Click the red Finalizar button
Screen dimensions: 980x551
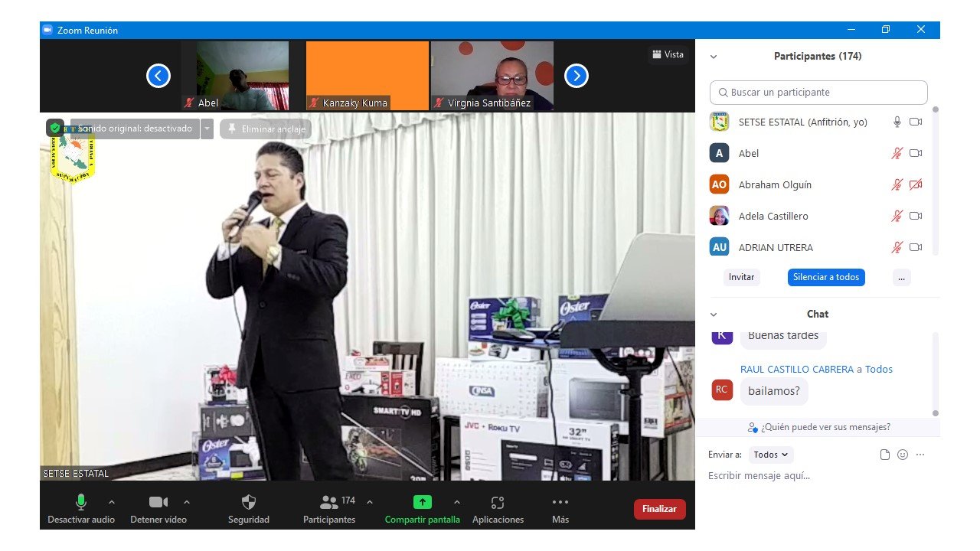(660, 509)
